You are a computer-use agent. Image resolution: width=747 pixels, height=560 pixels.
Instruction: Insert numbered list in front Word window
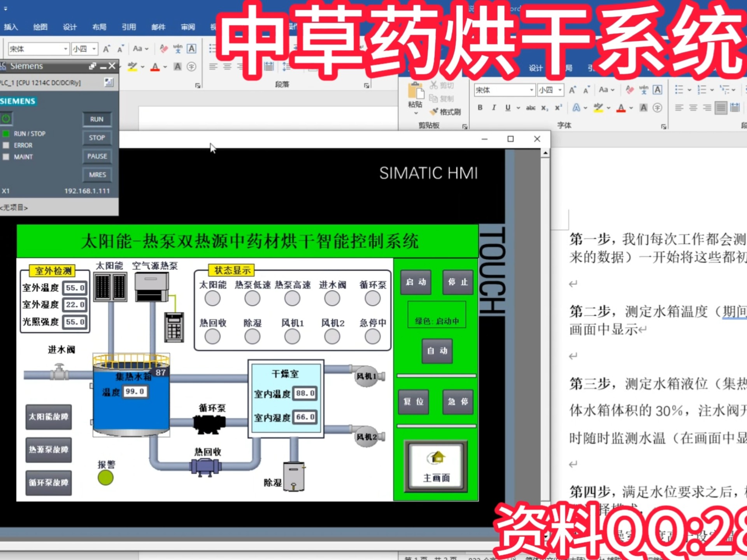point(701,90)
